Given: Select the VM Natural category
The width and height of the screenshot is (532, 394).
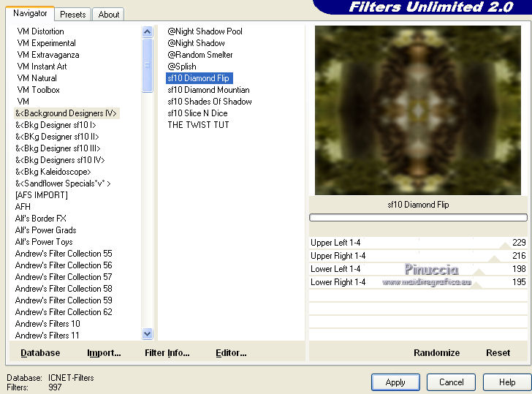Looking at the screenshot, I should pyautogui.click(x=37, y=78).
